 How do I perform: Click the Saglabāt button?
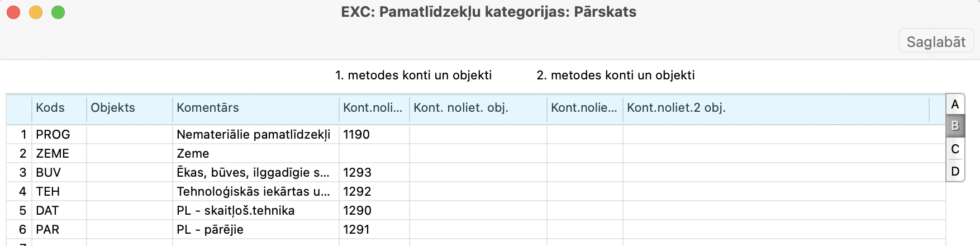click(936, 42)
